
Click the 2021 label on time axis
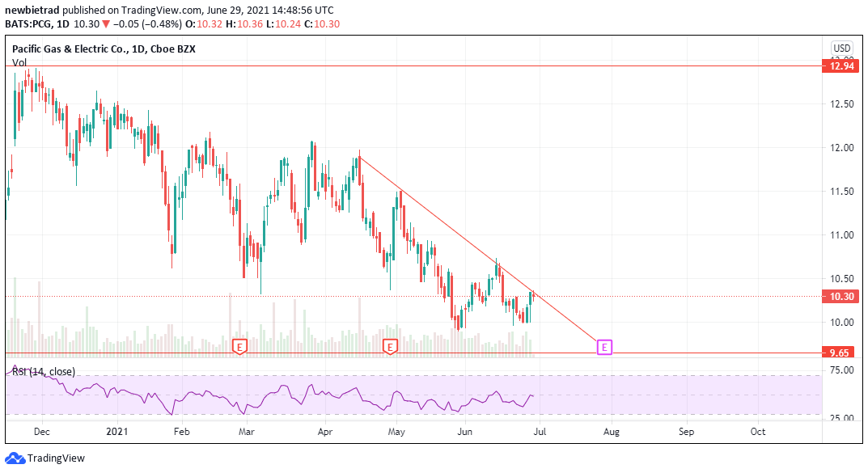point(116,432)
